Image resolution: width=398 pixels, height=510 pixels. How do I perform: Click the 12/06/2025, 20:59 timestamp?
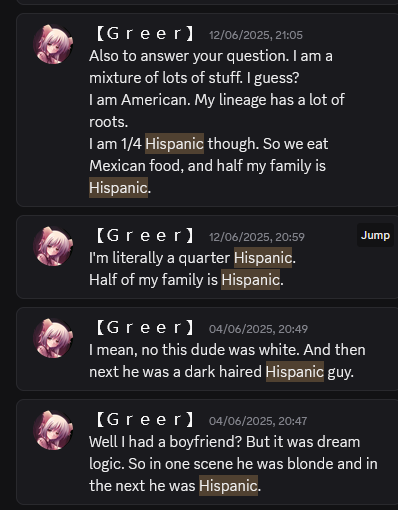(257, 237)
